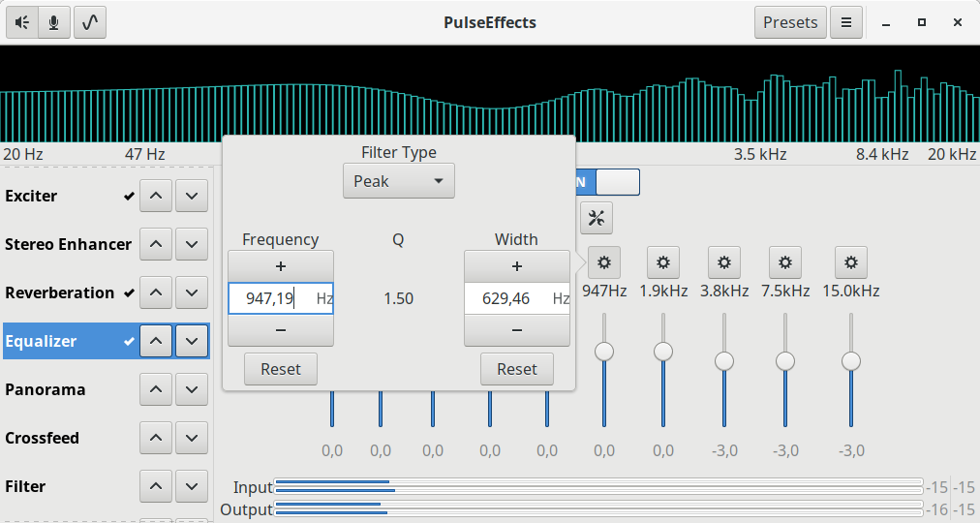Move Exciter down in the list
980x523 pixels.
[191, 196]
